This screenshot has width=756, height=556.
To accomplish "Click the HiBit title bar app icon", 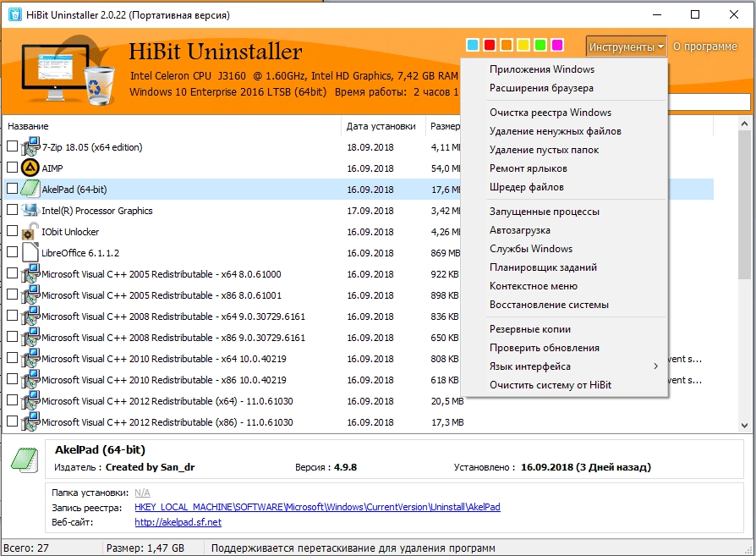I will (x=15, y=15).
